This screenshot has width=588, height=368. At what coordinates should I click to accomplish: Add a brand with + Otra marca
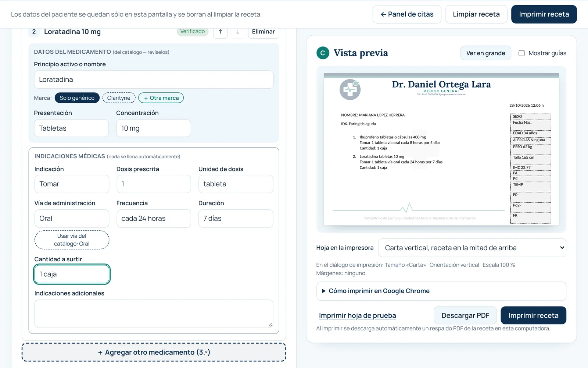point(161,98)
